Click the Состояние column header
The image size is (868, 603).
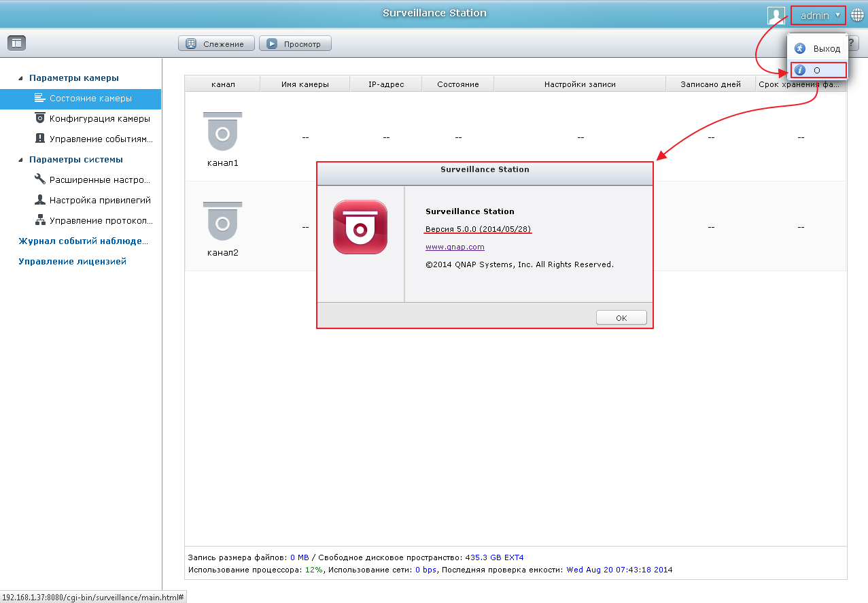click(x=458, y=84)
